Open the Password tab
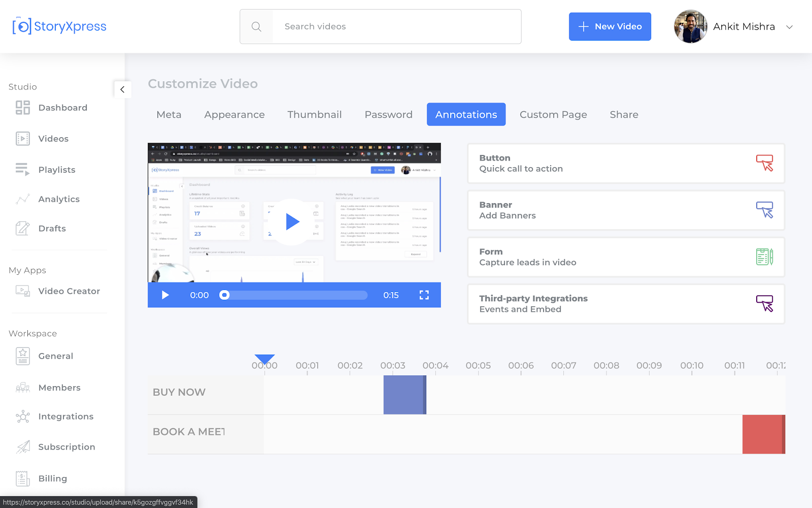 389,115
